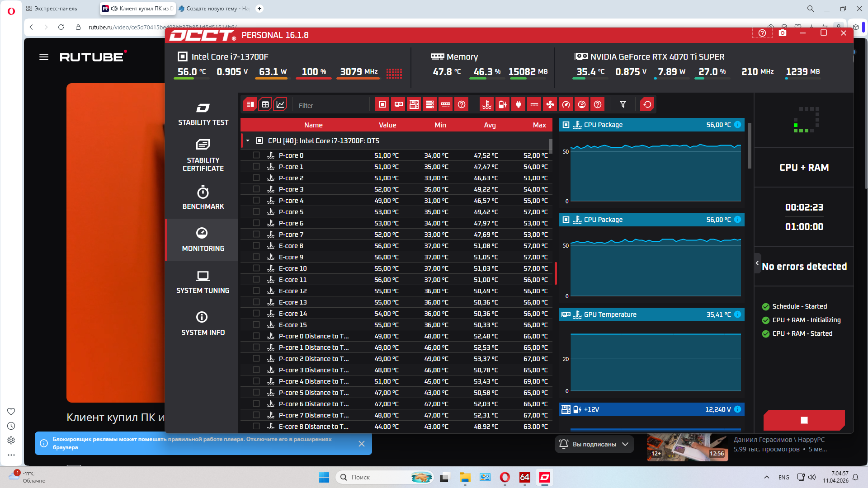Go to the System Info section
This screenshot has height=488, width=868.
click(203, 323)
